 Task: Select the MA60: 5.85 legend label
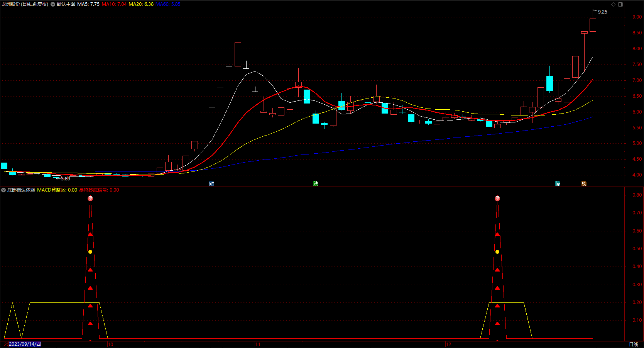168,4
